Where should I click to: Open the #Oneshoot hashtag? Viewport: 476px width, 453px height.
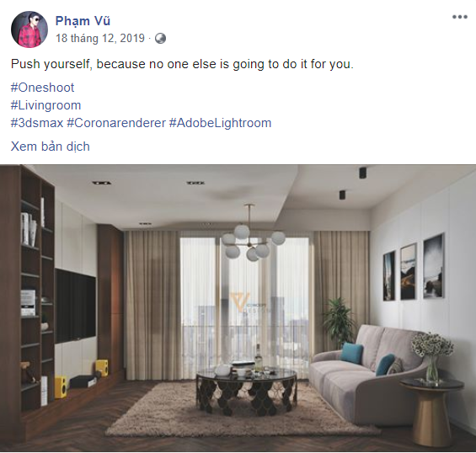coord(42,88)
